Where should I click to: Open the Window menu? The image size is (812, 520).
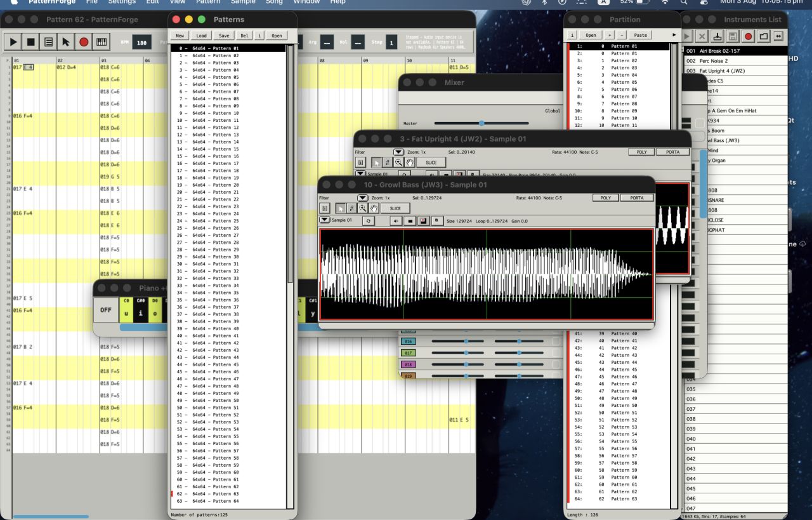[x=306, y=2]
